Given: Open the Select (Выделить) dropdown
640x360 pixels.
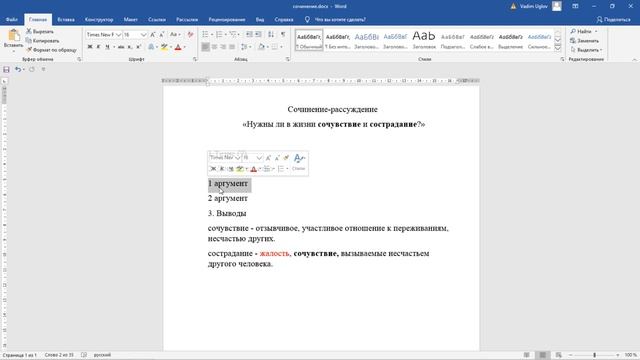Looking at the screenshot, I should 586,50.
